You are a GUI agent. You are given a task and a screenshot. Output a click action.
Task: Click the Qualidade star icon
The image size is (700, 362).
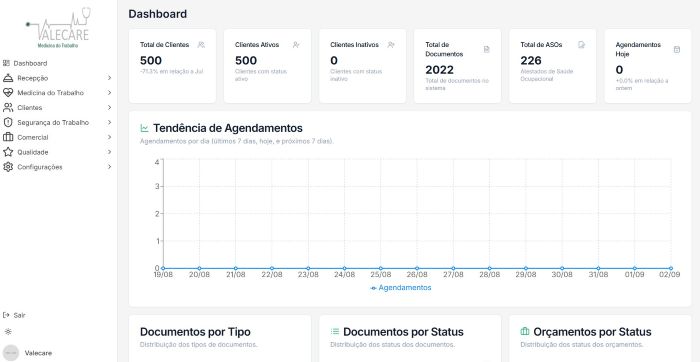pos(8,152)
